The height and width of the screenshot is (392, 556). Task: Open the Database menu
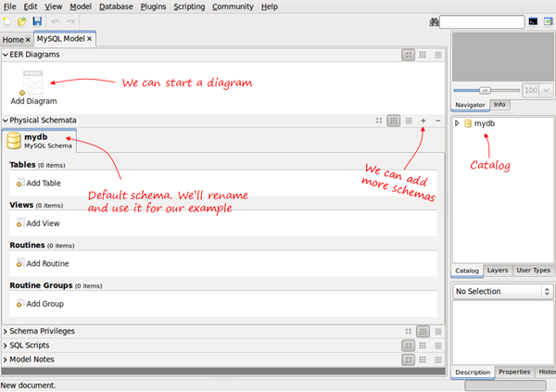tap(116, 6)
